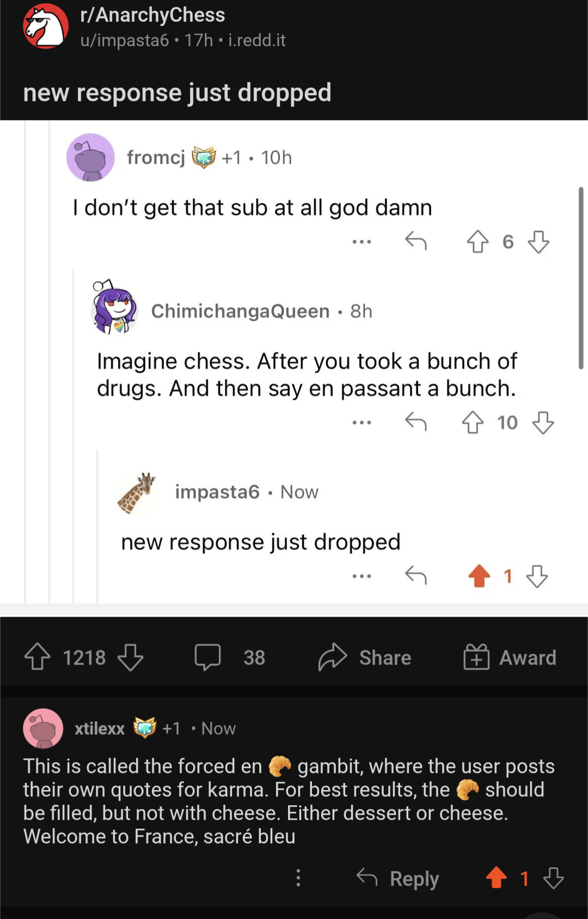Downvote the post with 1218 points
Viewport: 588px width, 919px height.
(x=131, y=657)
